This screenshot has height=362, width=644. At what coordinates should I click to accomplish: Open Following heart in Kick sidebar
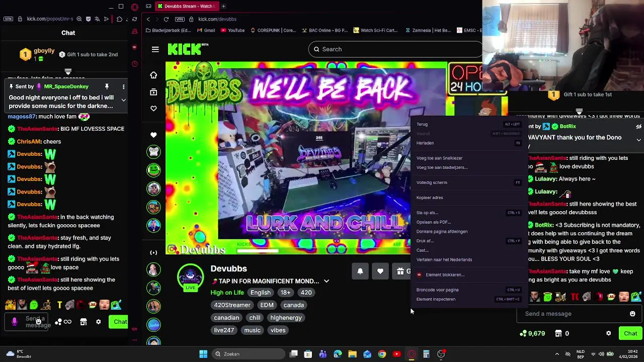pos(153,108)
